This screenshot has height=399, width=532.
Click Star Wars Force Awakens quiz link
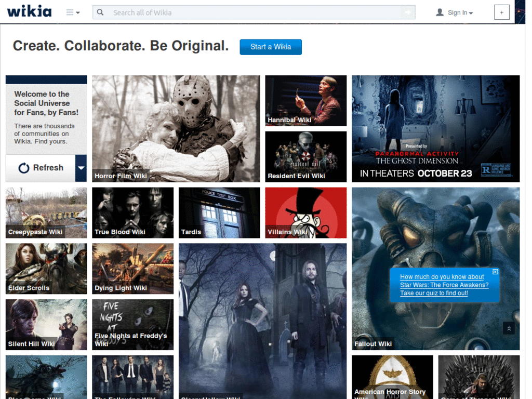[444, 285]
